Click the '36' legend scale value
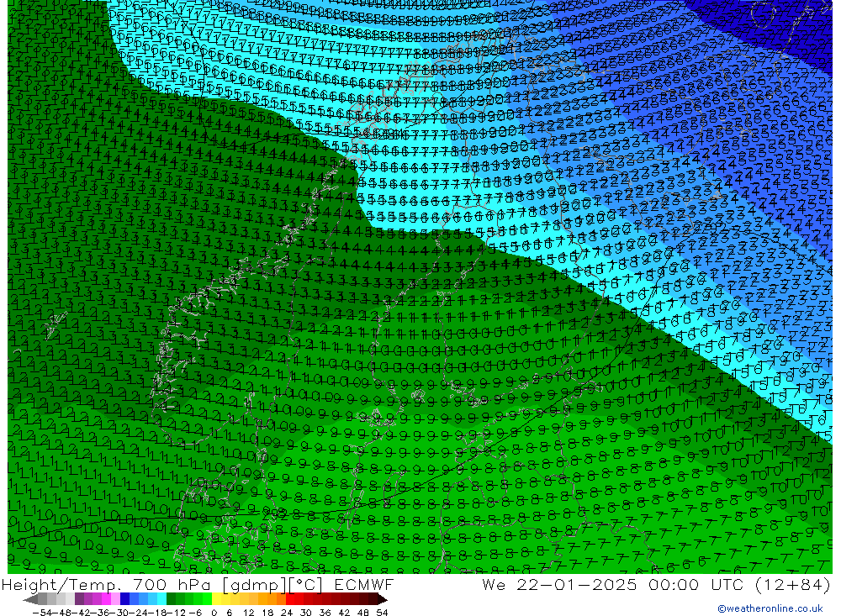 [x=325, y=613]
